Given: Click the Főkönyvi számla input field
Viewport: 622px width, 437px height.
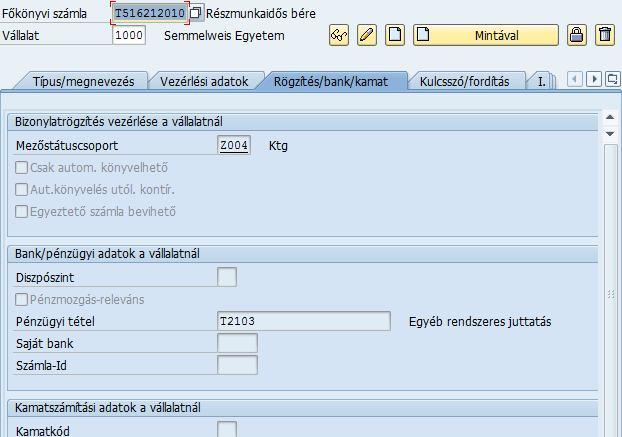Looking at the screenshot, I should point(150,13).
